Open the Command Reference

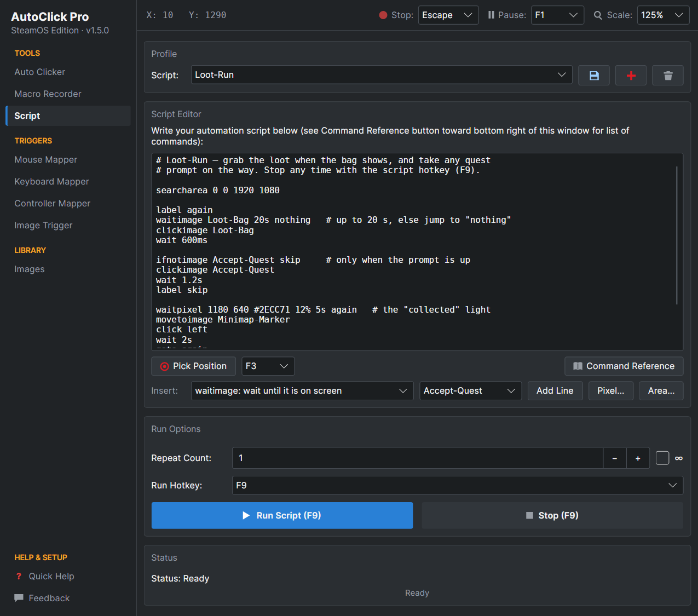[624, 366]
